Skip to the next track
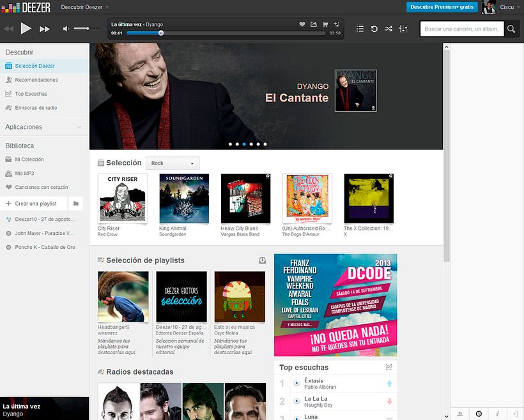 click(45, 29)
